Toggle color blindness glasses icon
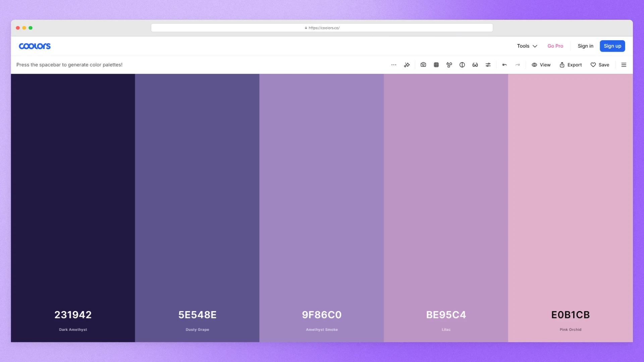The width and height of the screenshot is (644, 362). [x=475, y=65]
